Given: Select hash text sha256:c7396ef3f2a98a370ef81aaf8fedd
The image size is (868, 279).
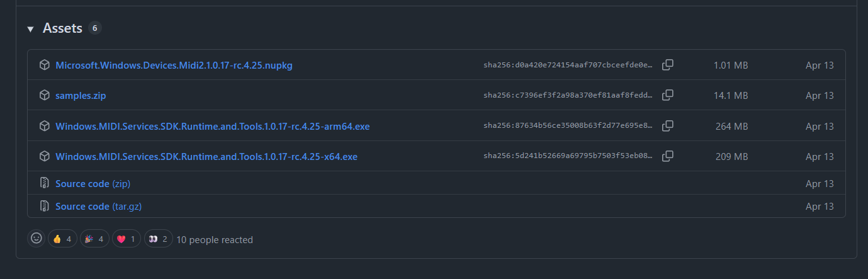Looking at the screenshot, I should pyautogui.click(x=568, y=95).
